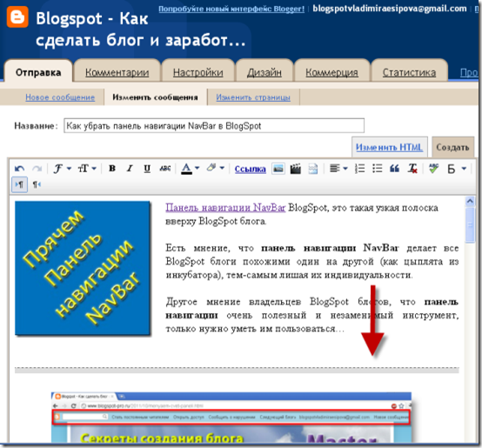Pick the text color
Viewport: 482px width, 448px height.
186,169
